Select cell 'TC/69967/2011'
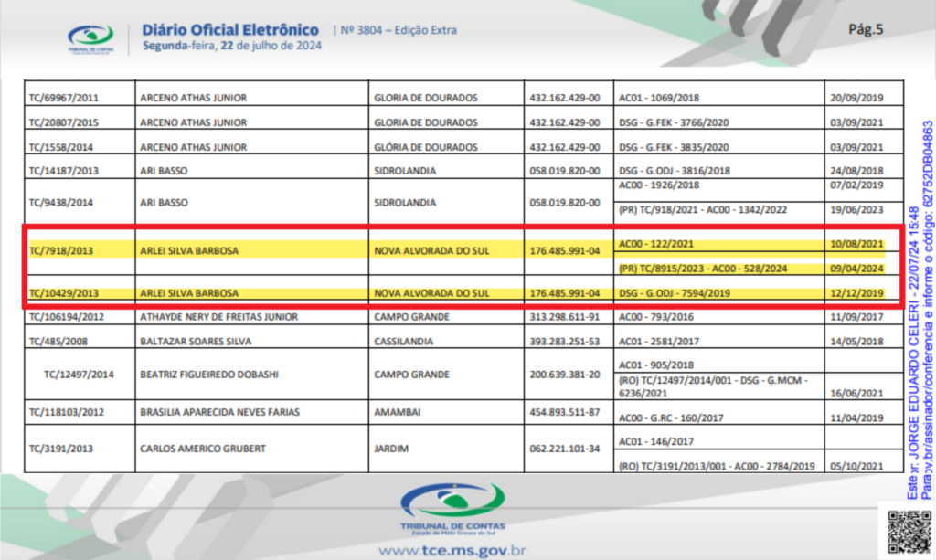Screen dimensions: 936x560 [x=64, y=98]
